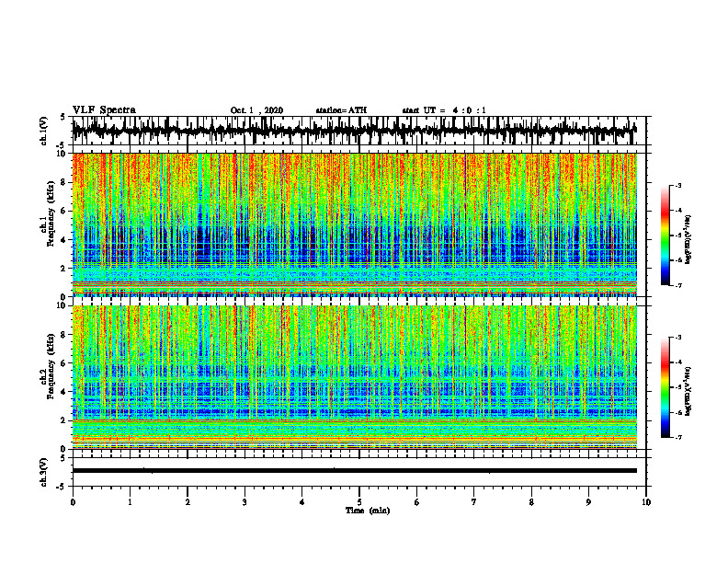This screenshot has width=728, height=563.
Task: Click the "-7" label on ch.1 color bar
Action: [678, 285]
